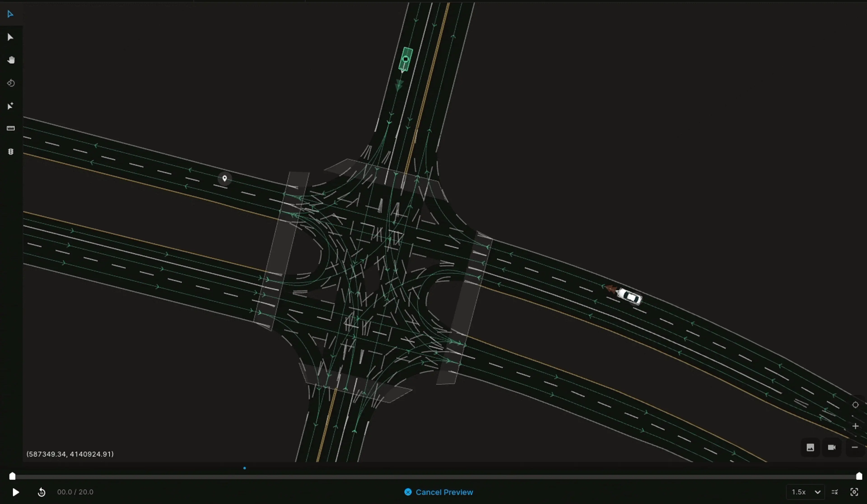The width and height of the screenshot is (867, 504).
Task: Activate the ruler measurement tool
Action: (x=11, y=128)
